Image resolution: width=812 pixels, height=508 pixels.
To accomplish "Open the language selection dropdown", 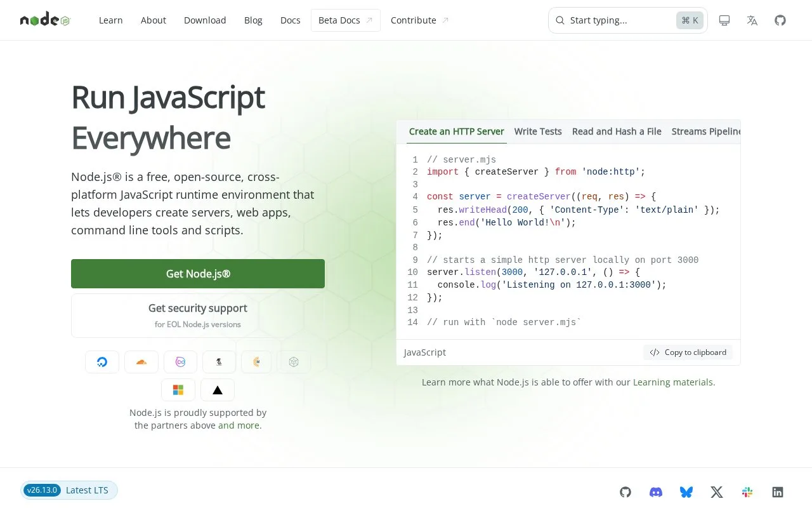I will pos(752,20).
